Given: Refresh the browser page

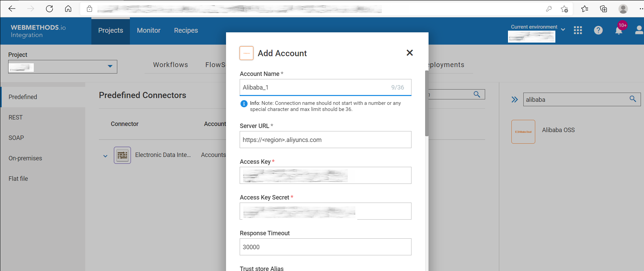Looking at the screenshot, I should [x=49, y=9].
